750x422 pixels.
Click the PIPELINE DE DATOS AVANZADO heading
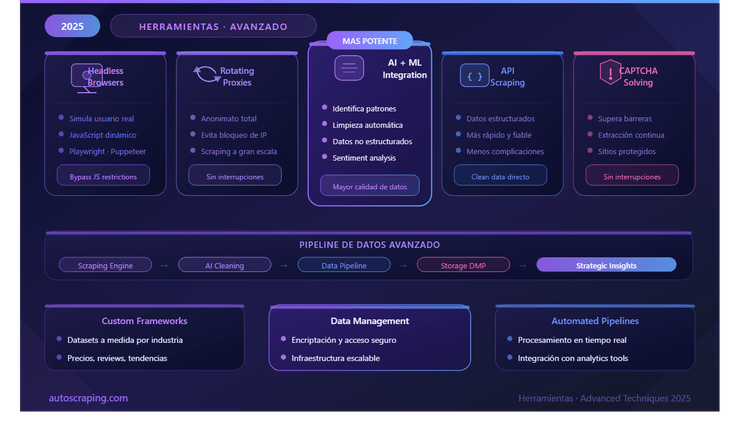(369, 245)
